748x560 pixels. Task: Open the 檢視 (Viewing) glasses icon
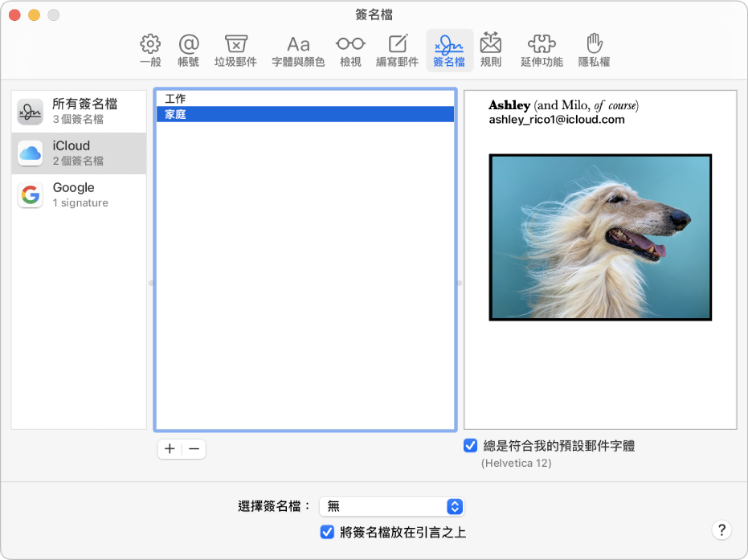350,50
